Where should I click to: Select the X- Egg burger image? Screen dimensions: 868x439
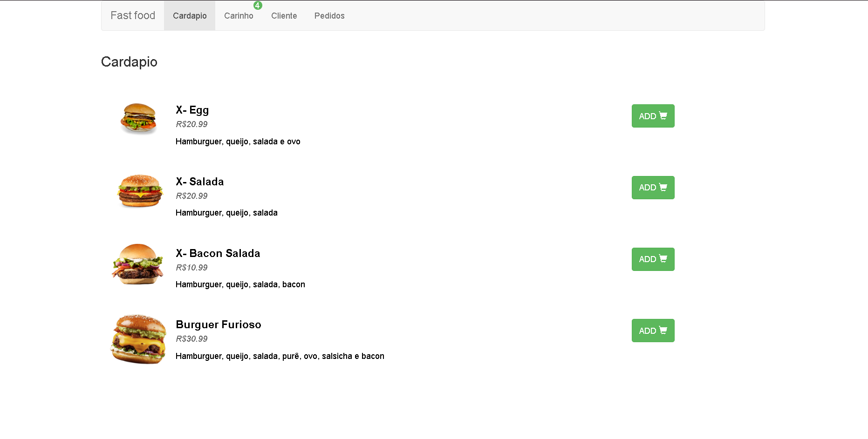tap(139, 118)
